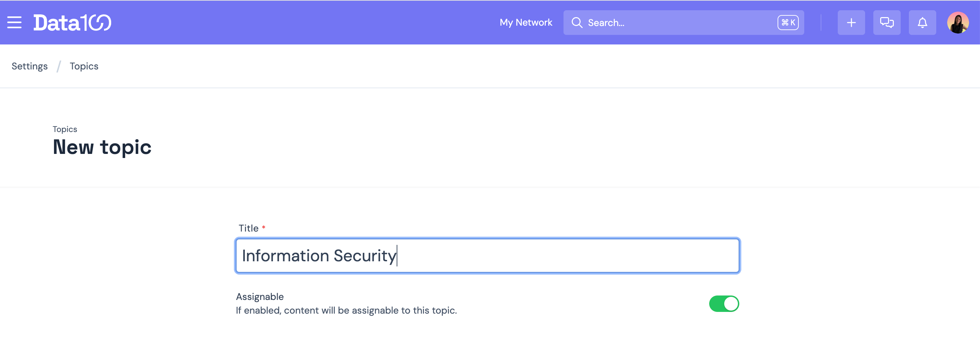Click the Data100 logo
This screenshot has width=980, height=355.
tap(72, 23)
